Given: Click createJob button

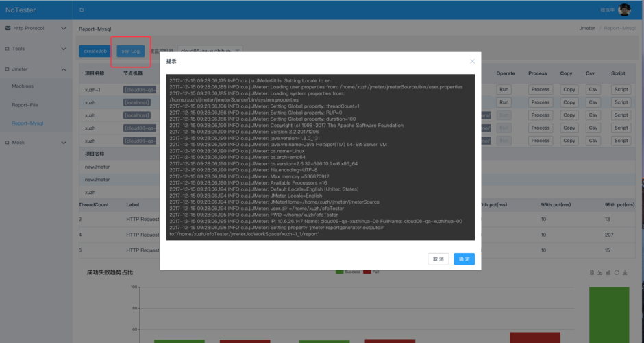Looking at the screenshot, I should (x=95, y=51).
